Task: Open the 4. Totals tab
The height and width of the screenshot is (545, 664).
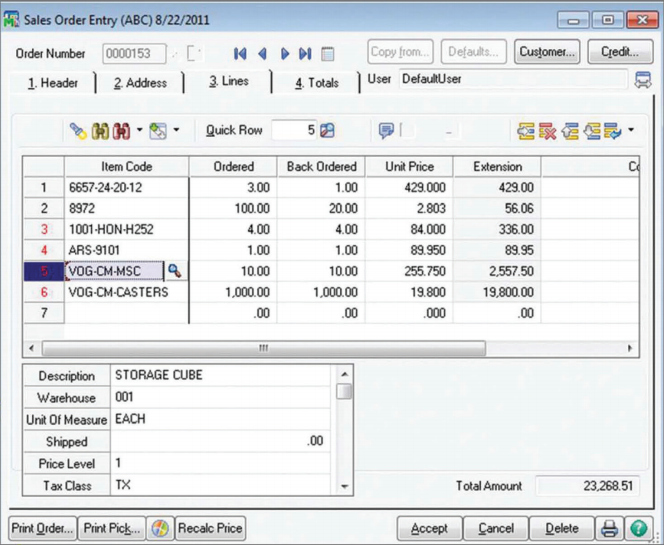Action: click(317, 83)
